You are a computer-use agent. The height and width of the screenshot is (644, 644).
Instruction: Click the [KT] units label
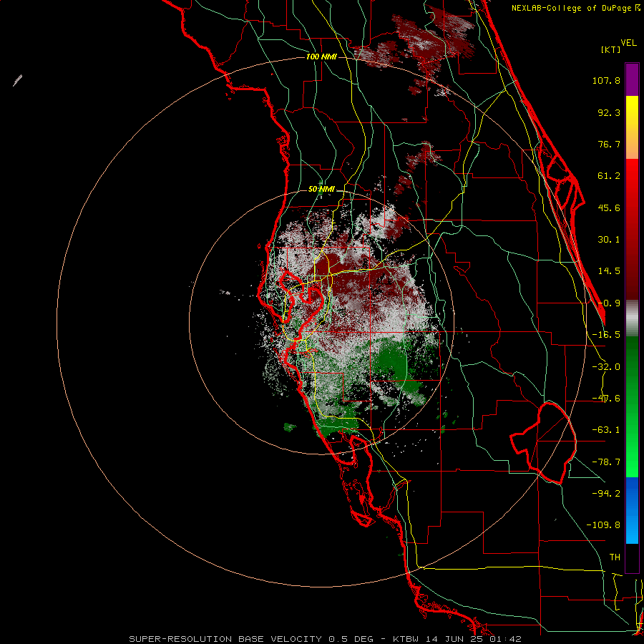(x=611, y=49)
